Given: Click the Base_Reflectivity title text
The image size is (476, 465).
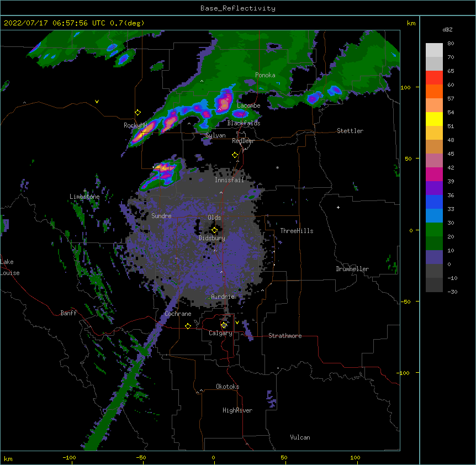Looking at the screenshot, I should click(238, 8).
